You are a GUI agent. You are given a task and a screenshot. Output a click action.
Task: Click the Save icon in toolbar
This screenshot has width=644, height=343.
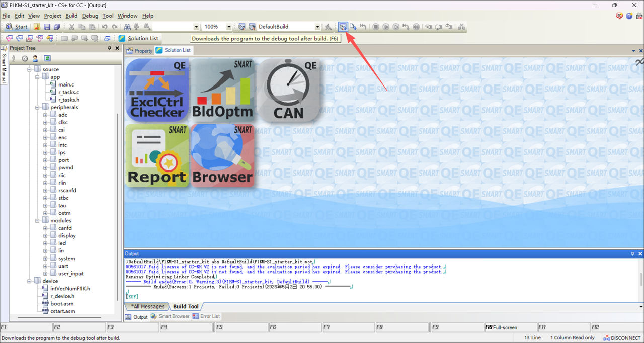[x=47, y=27]
